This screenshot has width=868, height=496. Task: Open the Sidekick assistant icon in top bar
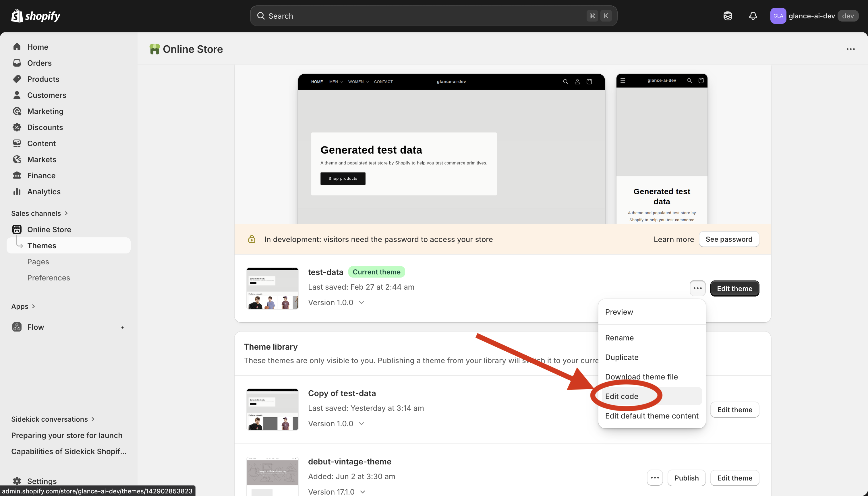728,16
